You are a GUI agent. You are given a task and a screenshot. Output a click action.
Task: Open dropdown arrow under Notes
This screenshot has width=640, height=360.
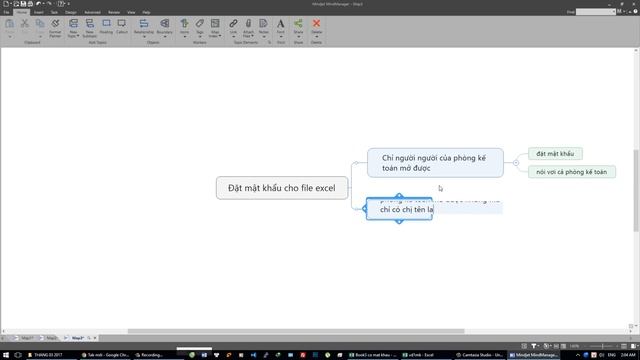264,37
